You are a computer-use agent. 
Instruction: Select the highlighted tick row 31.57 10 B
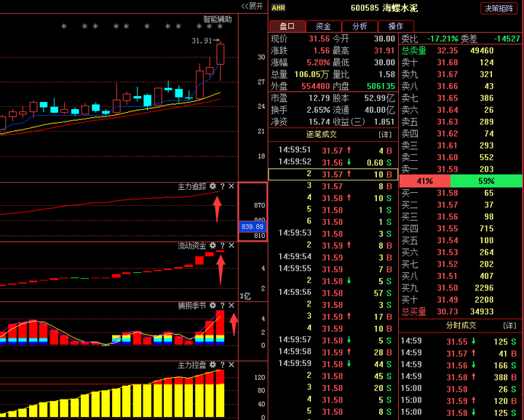pyautogui.click(x=333, y=175)
